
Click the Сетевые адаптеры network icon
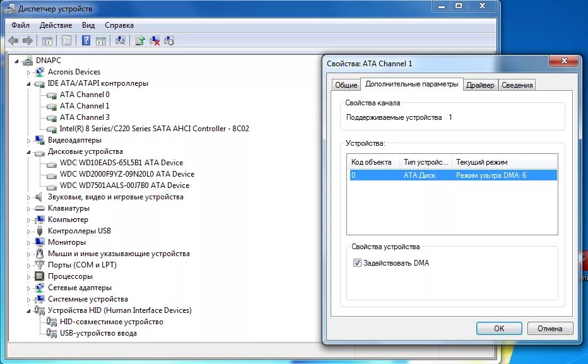(x=39, y=288)
